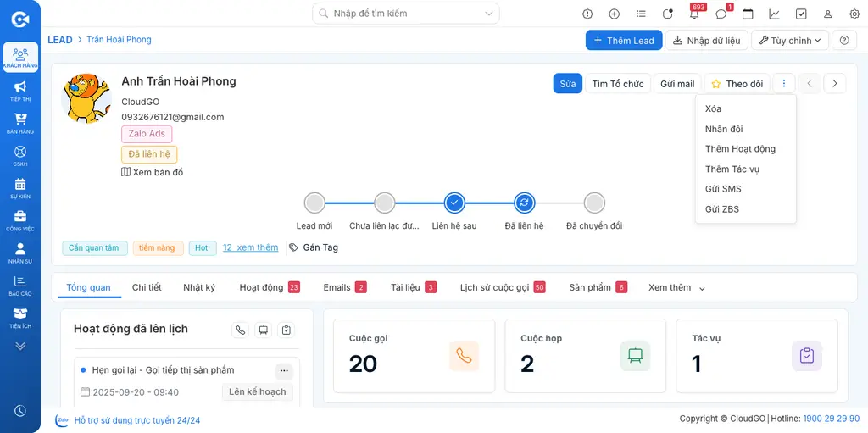Screen dimensions: 868x433
Task: Click the Nhập dữ liệu button
Action: (707, 41)
